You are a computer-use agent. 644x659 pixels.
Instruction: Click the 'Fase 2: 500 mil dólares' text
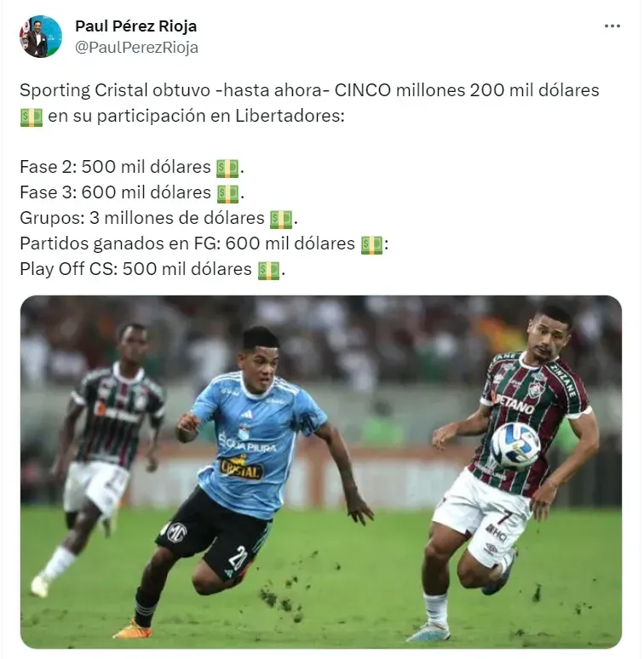[115, 167]
